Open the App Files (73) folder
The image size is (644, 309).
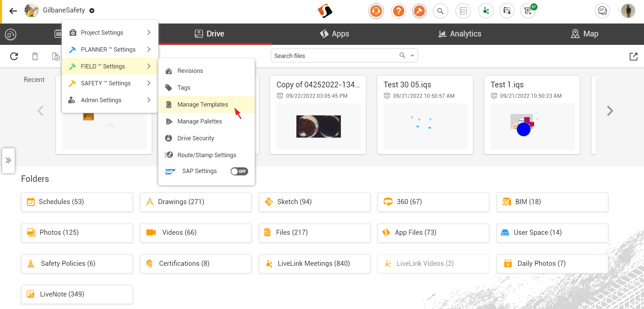pyautogui.click(x=433, y=233)
